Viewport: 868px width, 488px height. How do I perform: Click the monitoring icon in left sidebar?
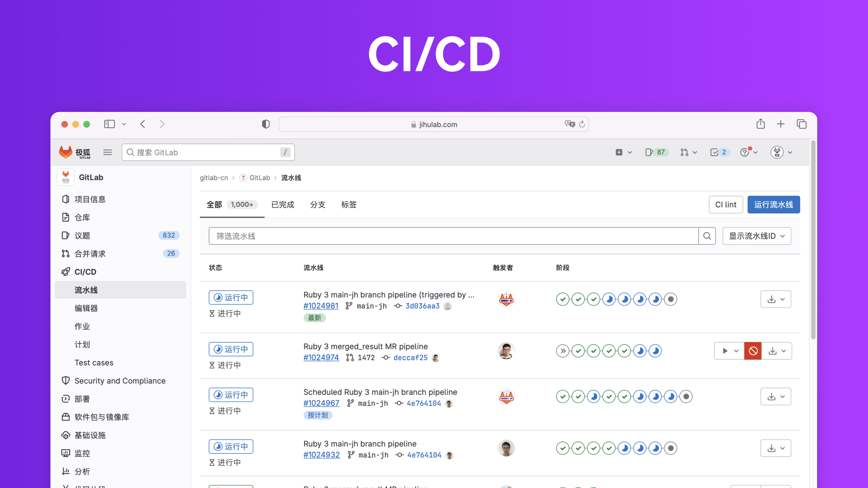click(66, 453)
